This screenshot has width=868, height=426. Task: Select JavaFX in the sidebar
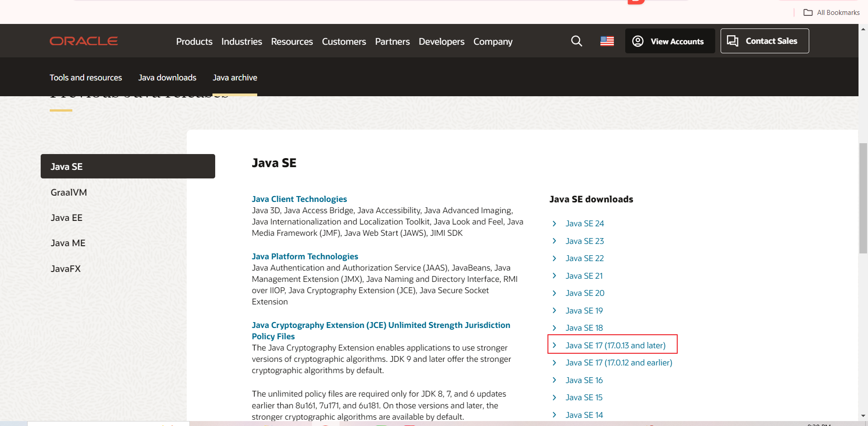[x=66, y=268]
